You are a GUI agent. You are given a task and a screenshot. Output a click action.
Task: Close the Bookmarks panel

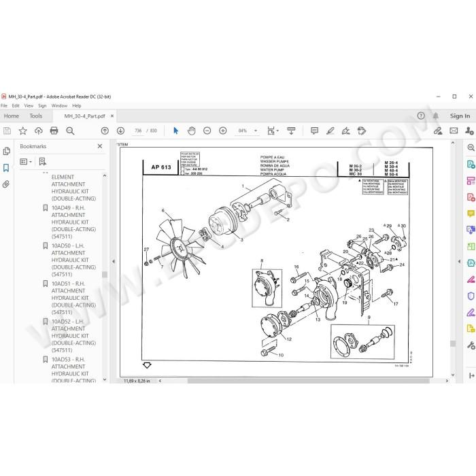coord(100,146)
